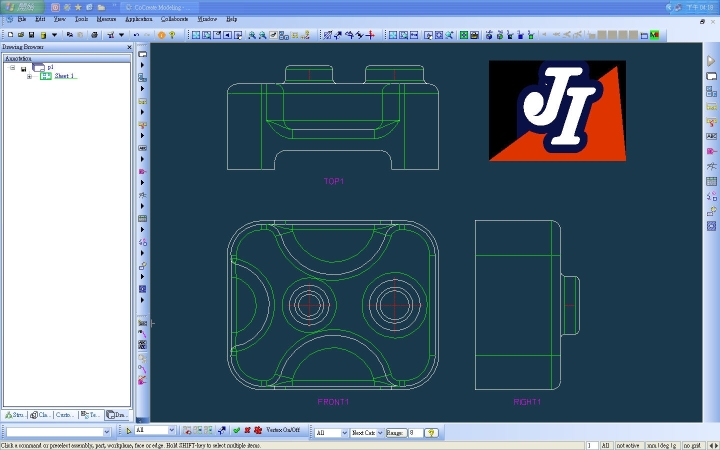
Task: Click the red X cancel icon
Action: 247,430
